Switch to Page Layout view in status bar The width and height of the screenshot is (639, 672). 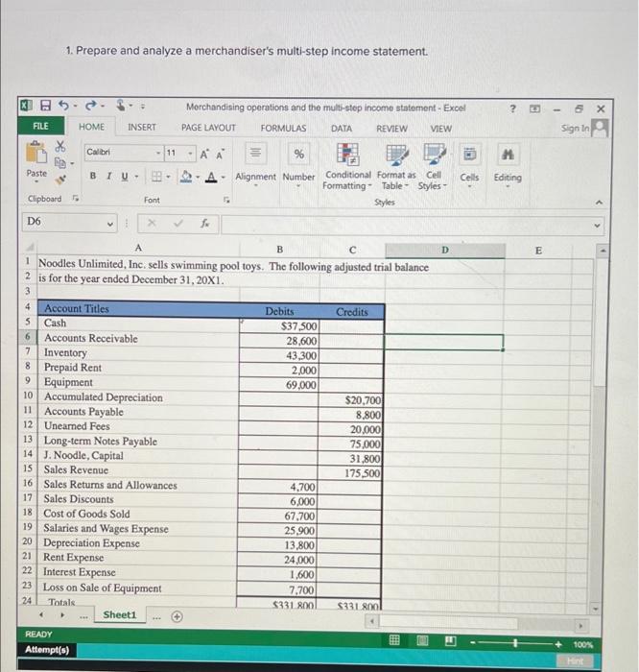422,640
